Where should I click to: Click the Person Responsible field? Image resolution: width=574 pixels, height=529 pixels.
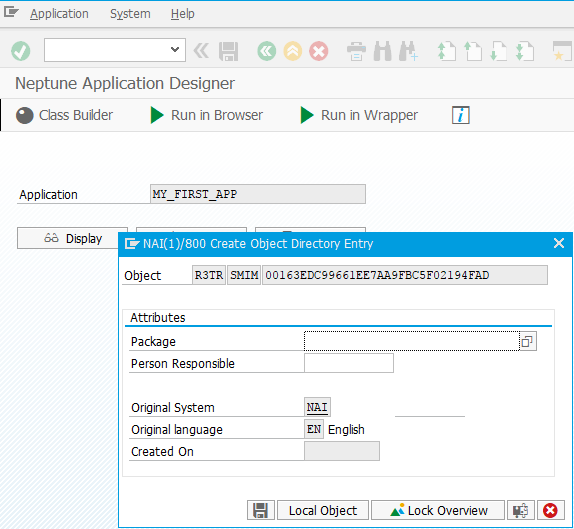coord(349,363)
